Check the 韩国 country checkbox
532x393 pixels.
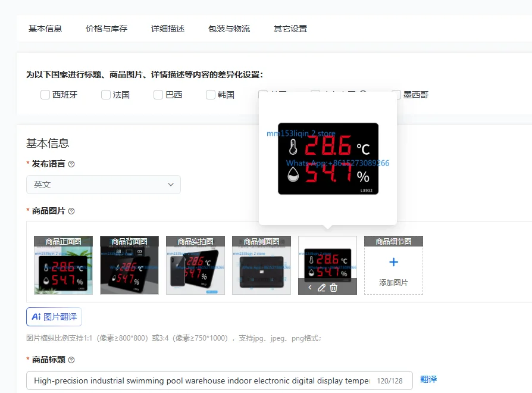tap(211, 95)
